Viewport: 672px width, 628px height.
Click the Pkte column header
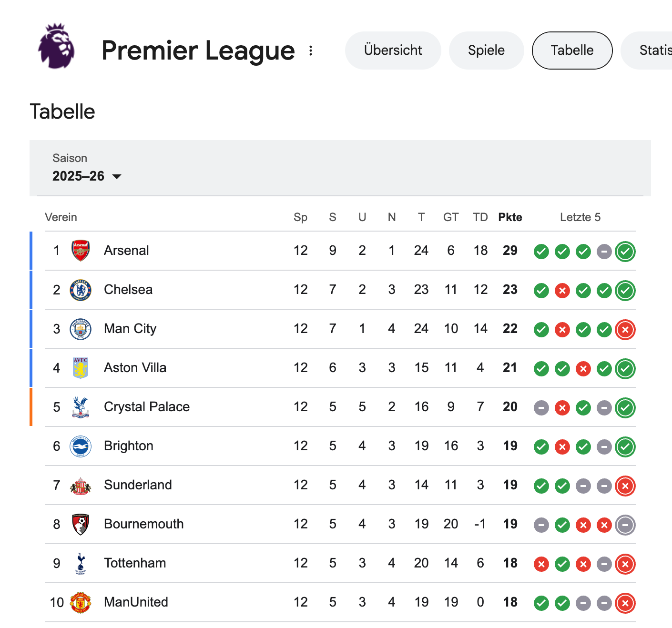510,217
